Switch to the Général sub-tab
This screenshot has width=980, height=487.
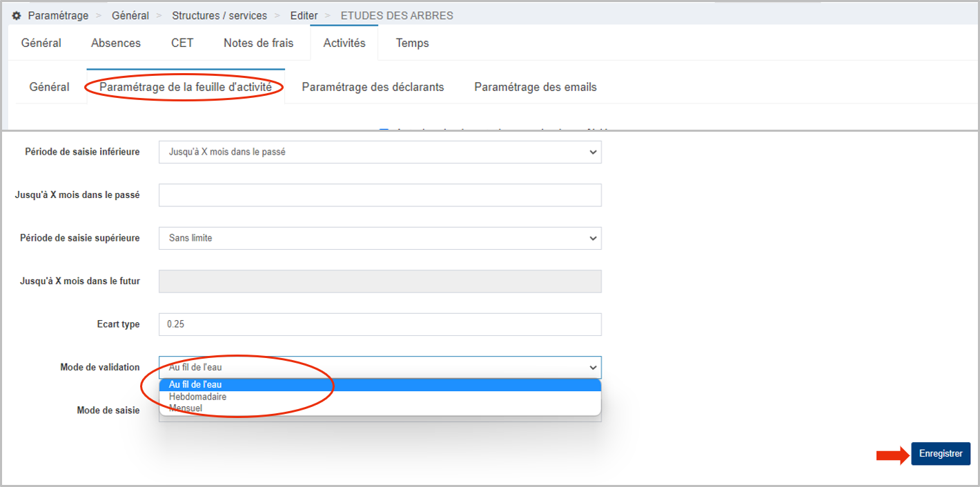[x=48, y=87]
